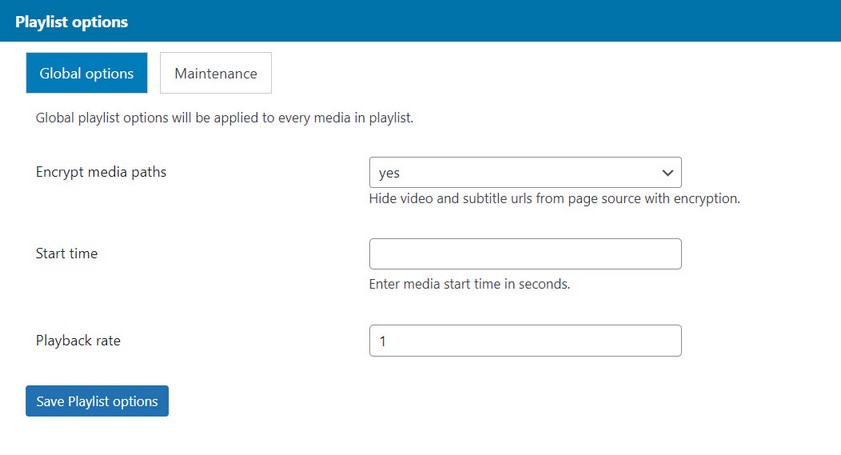841x455 pixels.
Task: Open the Encrypt media paths dropdown
Action: click(x=524, y=172)
